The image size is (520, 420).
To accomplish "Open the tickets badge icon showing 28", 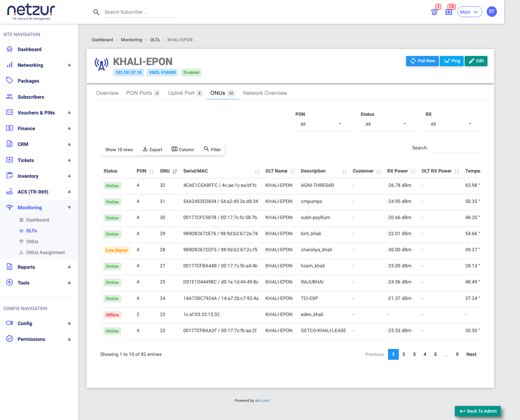I will (449, 12).
